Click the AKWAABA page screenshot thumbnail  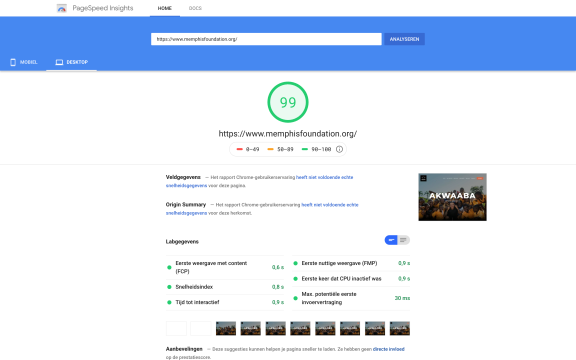click(x=452, y=197)
